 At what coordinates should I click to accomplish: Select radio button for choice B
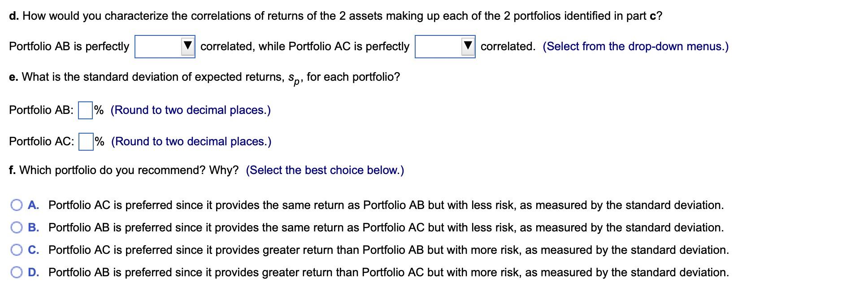17,228
